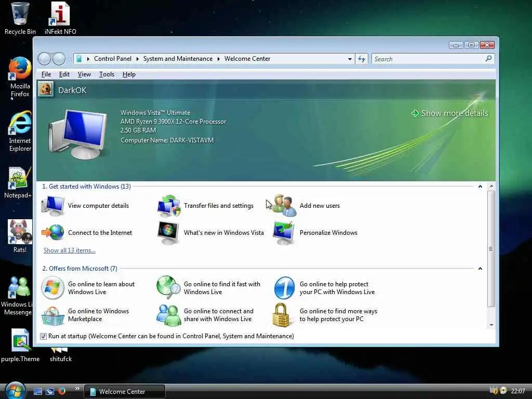Open Recycle Bin on desktop

(x=20, y=19)
